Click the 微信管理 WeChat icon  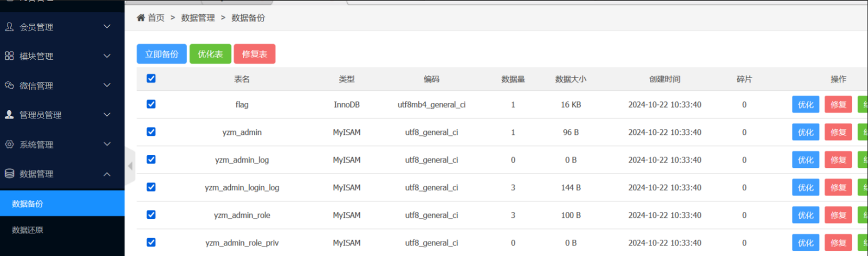pyautogui.click(x=9, y=86)
